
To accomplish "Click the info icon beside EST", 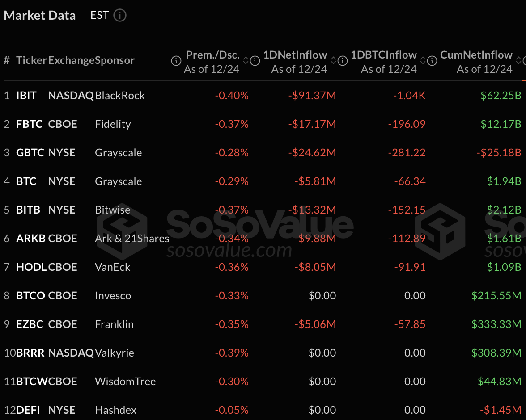I will pyautogui.click(x=120, y=16).
